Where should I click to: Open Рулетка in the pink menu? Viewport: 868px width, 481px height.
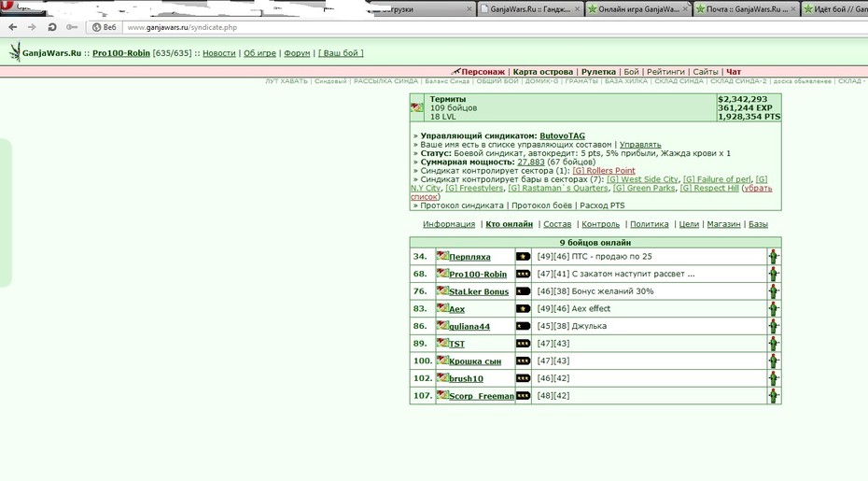(598, 72)
